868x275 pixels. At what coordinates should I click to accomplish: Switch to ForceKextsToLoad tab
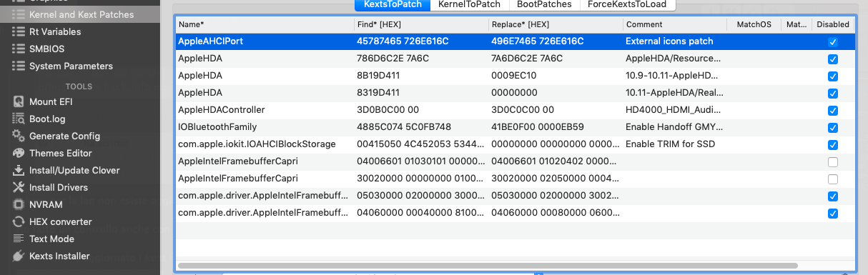click(x=628, y=4)
